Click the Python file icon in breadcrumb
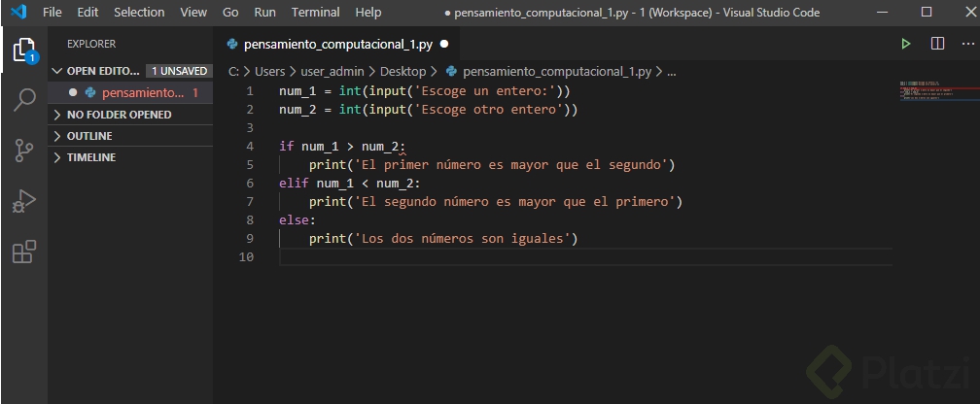 pos(451,72)
